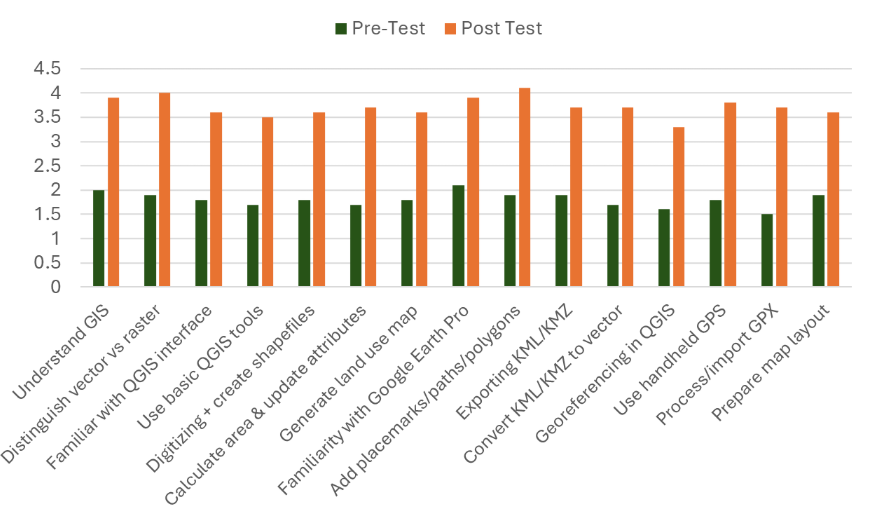Select the tallest orange bar, Add placemarks/paths/polygons
Viewport: 871px width, 522px height.
pyautogui.click(x=524, y=187)
